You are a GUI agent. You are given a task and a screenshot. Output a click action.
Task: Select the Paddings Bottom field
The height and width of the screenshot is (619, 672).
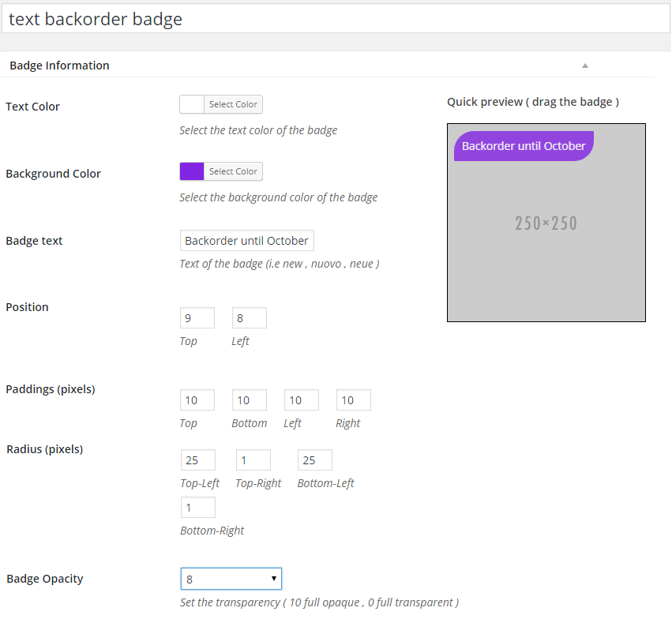click(249, 400)
